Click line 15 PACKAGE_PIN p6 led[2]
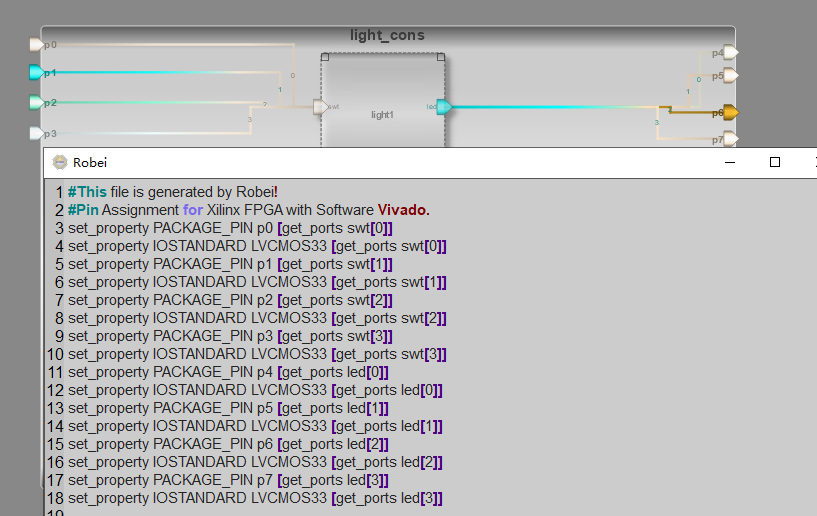The height and width of the screenshot is (516, 817). tap(228, 444)
